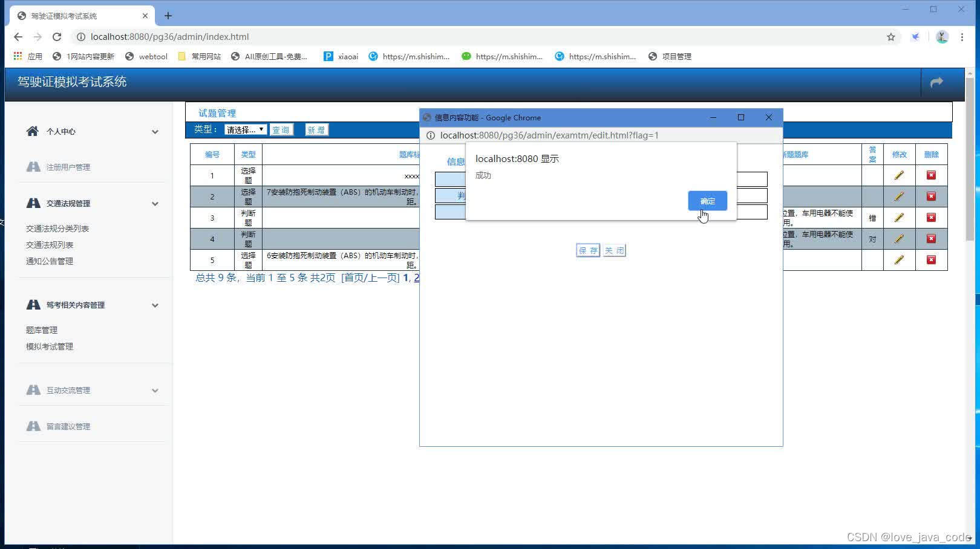Screen dimensions: 980x549
Task: Click the 试题管理 panel title
Action: (217, 113)
